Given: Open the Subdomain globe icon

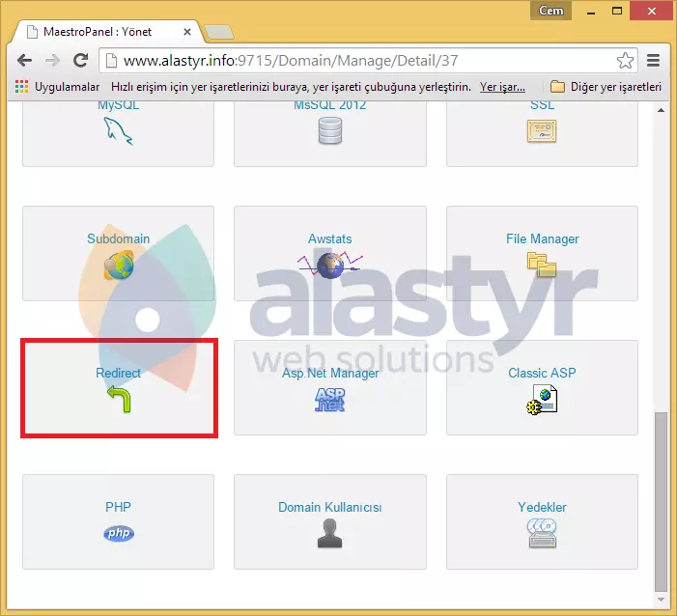Looking at the screenshot, I should (x=119, y=266).
